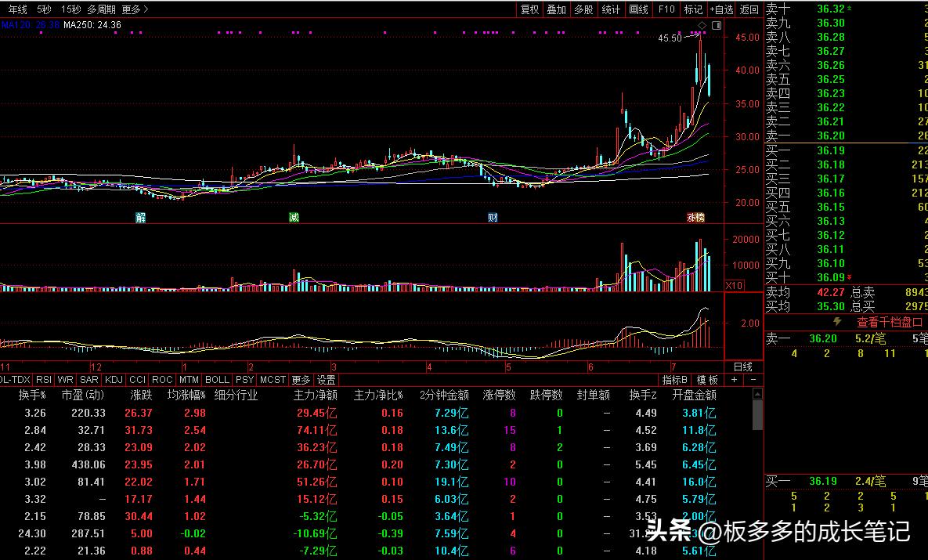Sort by 跌停数 column header

(547, 395)
